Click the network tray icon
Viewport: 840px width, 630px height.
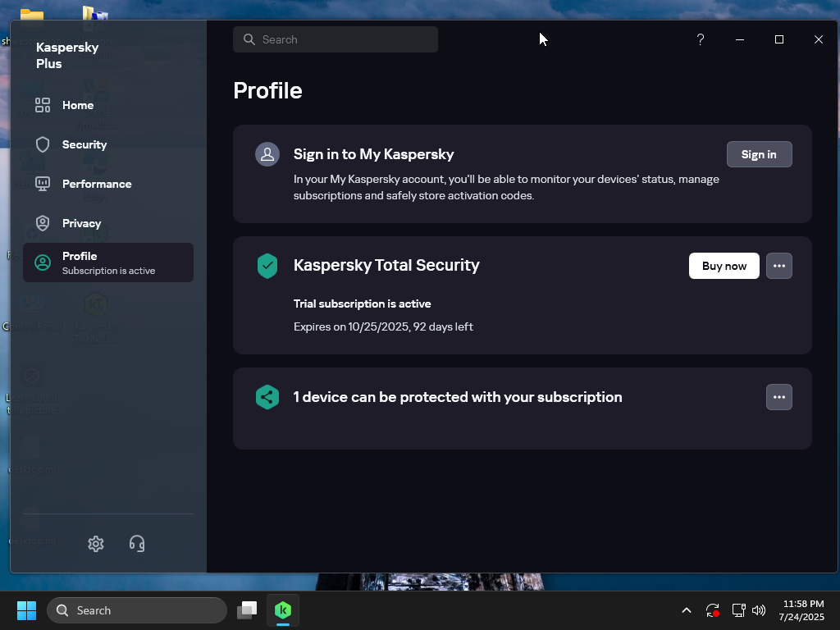pyautogui.click(x=739, y=610)
